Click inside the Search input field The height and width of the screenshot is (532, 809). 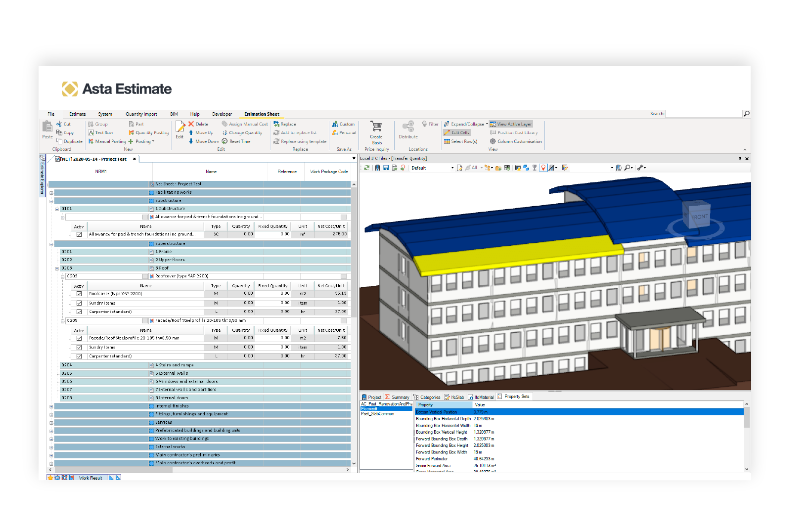click(x=703, y=114)
